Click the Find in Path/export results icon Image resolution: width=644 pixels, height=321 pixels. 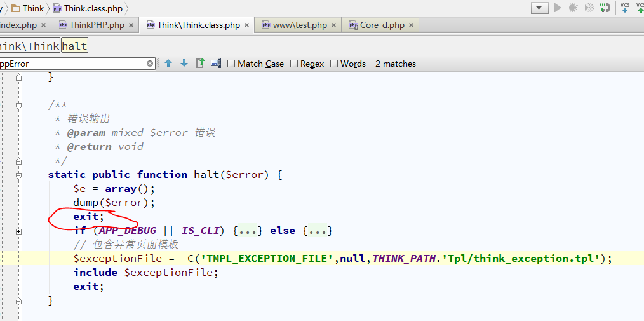pos(200,64)
